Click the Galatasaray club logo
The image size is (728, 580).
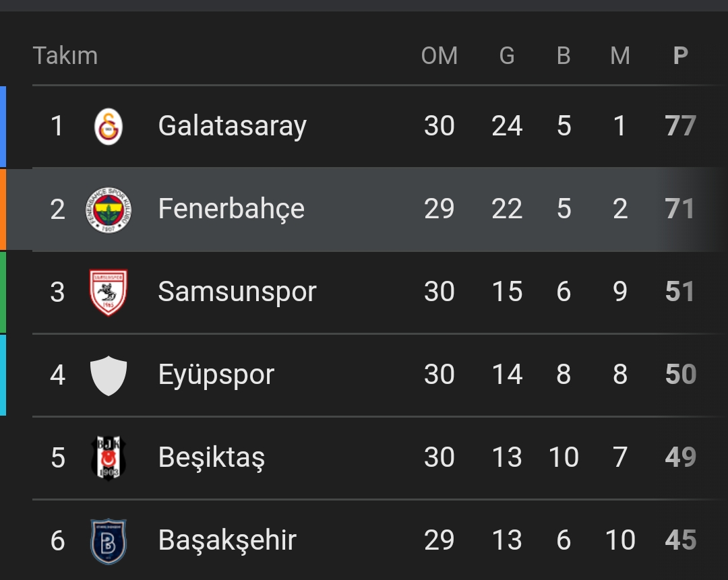pyautogui.click(x=109, y=127)
